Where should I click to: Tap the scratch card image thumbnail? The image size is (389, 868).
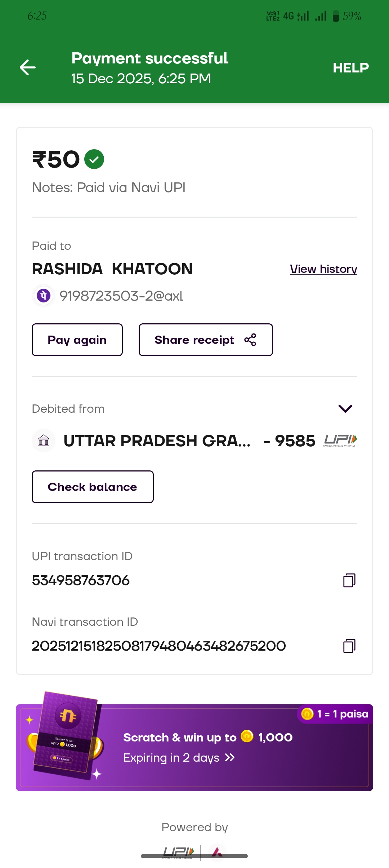pyautogui.click(x=66, y=735)
